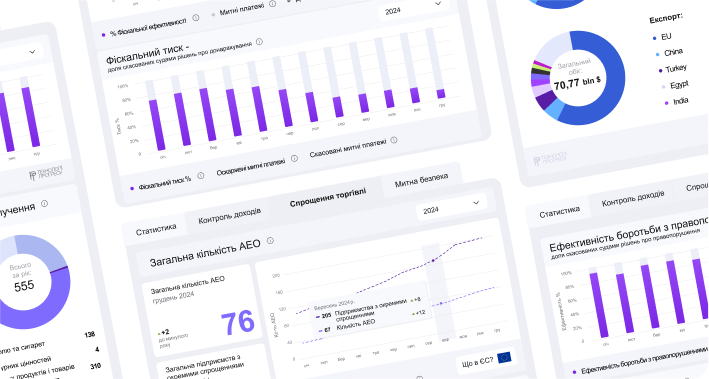This screenshot has width=709, height=379.
Task: Open the 'Митна безпека' tab
Action: pyautogui.click(x=421, y=180)
